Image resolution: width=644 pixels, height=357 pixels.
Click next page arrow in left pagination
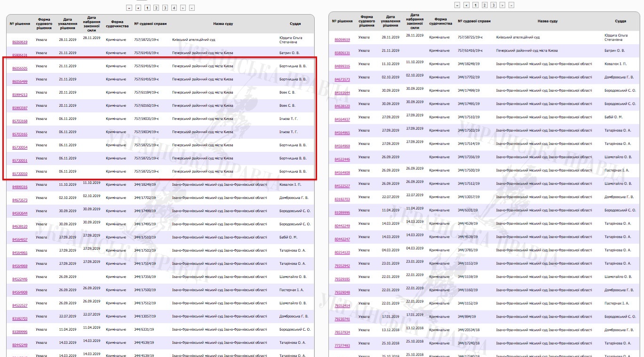pos(183,8)
